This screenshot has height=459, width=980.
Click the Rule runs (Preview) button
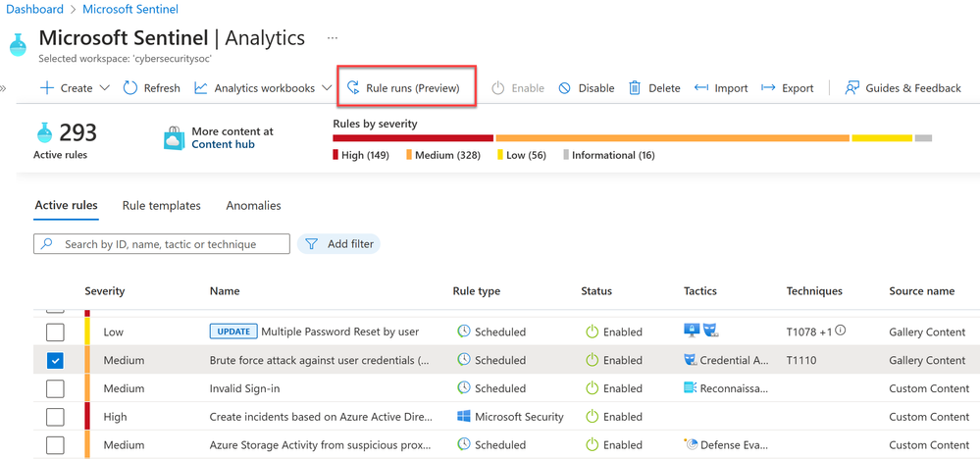pyautogui.click(x=407, y=88)
